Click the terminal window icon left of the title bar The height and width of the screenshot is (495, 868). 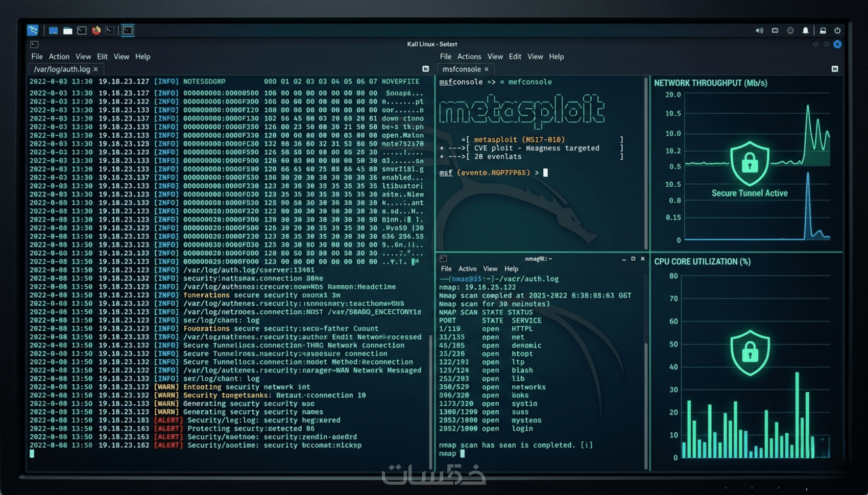click(34, 44)
